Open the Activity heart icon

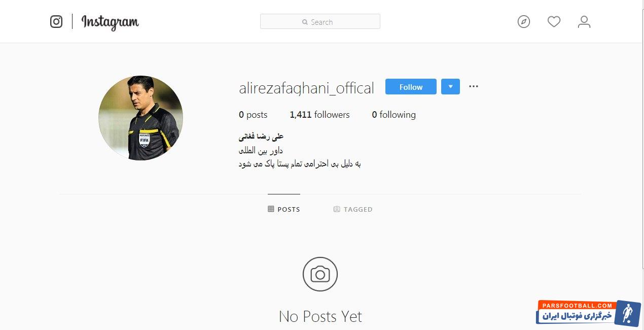[x=554, y=22]
